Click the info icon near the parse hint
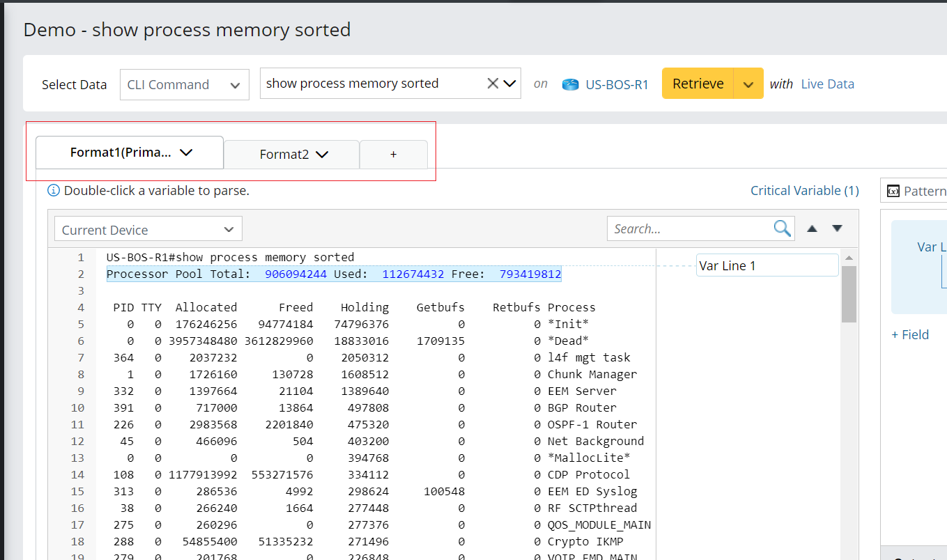 [54, 189]
